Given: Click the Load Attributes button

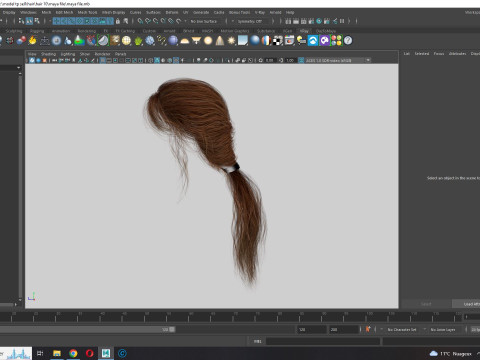Looking at the screenshot, I should coord(466,304).
